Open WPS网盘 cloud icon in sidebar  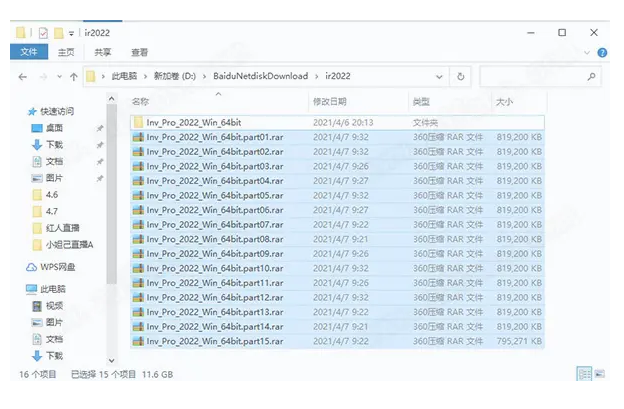tap(31, 267)
